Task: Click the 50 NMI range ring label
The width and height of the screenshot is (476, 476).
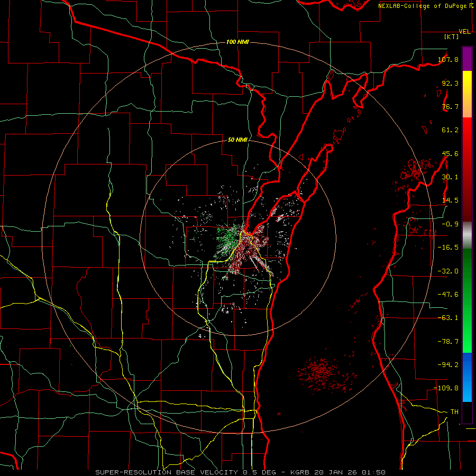Action: click(237, 140)
